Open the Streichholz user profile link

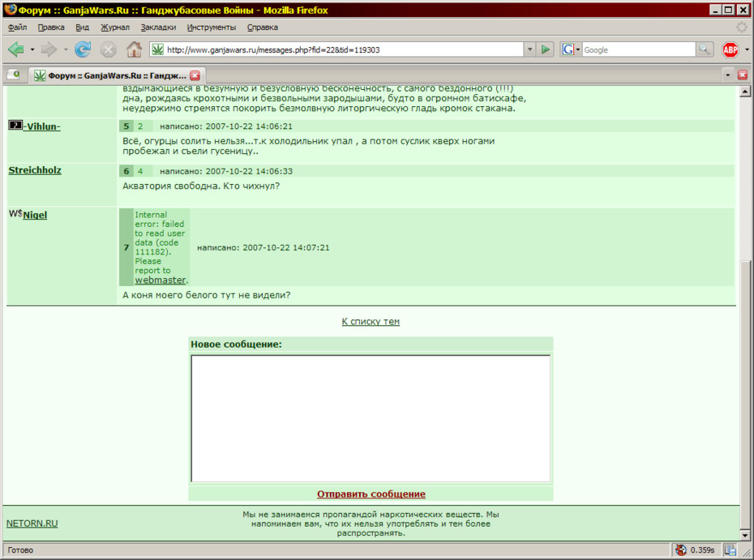tap(35, 170)
